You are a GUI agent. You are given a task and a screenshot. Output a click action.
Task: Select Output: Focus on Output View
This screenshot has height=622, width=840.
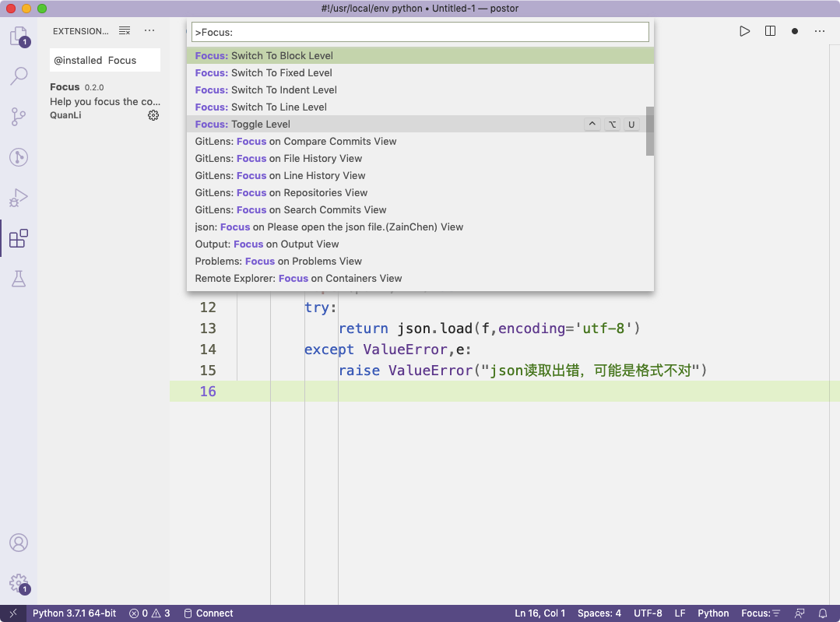click(420, 244)
